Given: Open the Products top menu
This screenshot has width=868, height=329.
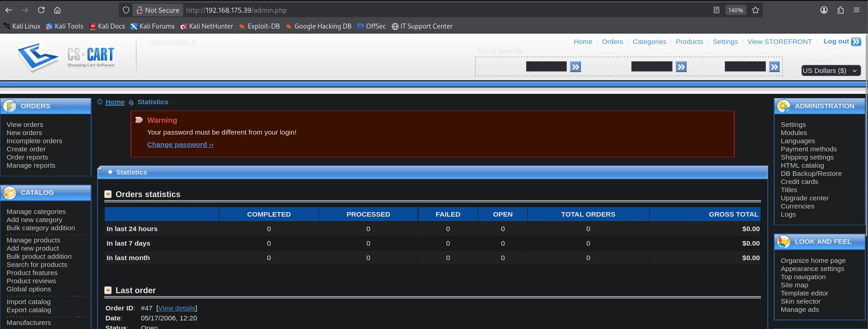Looking at the screenshot, I should [689, 42].
